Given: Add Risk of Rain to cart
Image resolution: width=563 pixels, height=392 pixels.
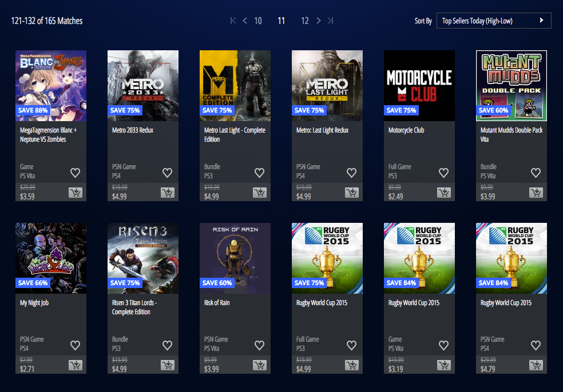Looking at the screenshot, I should pos(260,365).
